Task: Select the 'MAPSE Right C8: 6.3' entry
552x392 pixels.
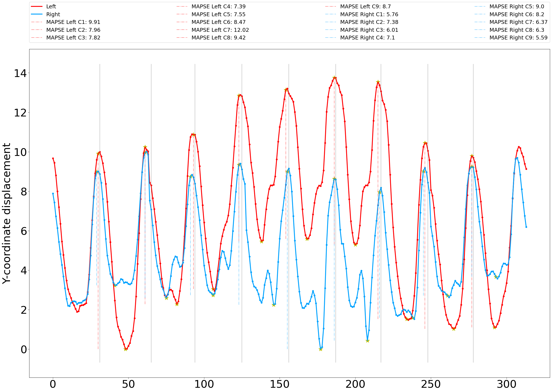Action: point(517,30)
